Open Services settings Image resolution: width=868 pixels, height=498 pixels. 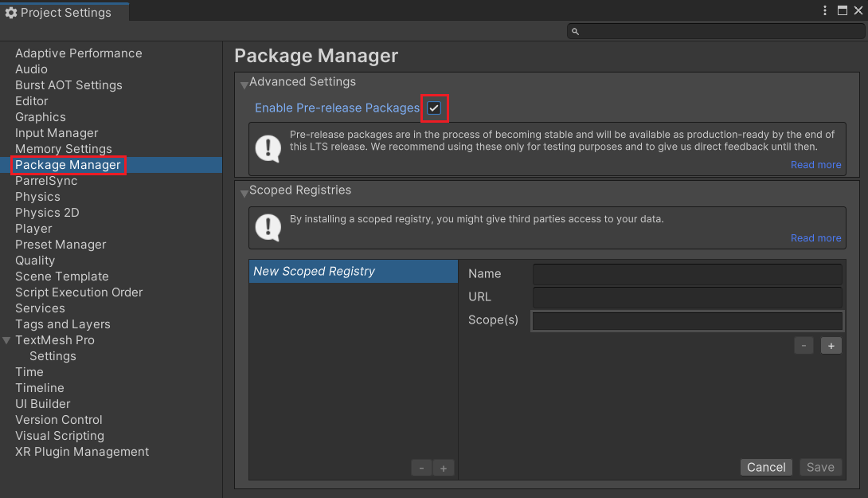(x=40, y=308)
